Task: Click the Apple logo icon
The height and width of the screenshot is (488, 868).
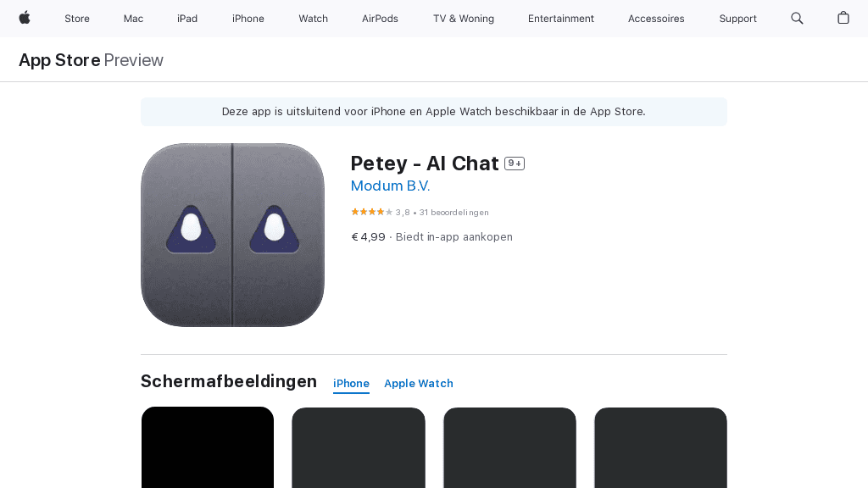Action: (25, 18)
